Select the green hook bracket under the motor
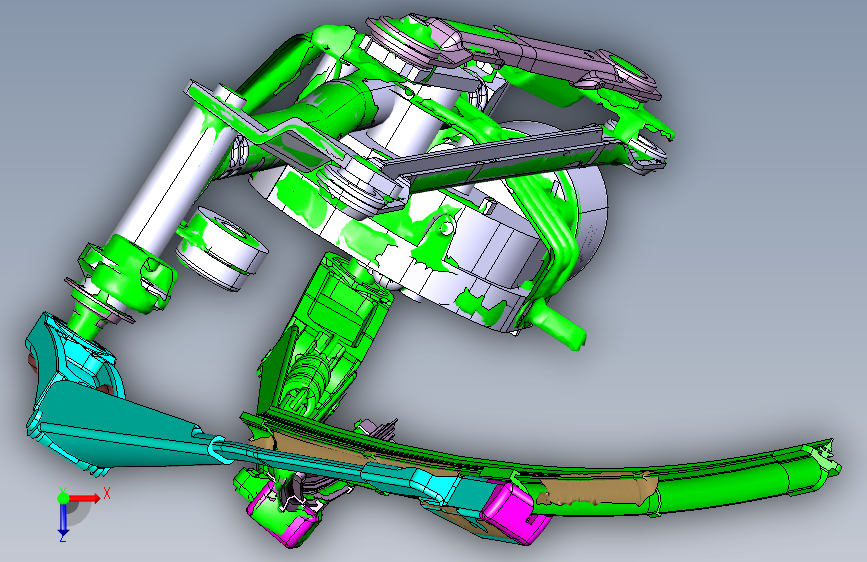 tap(556, 324)
